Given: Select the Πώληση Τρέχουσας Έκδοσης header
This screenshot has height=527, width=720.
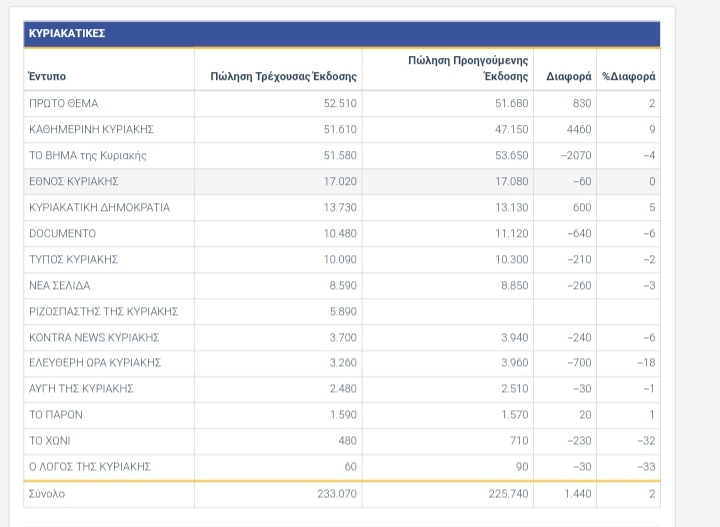Looking at the screenshot, I should pos(283,76).
